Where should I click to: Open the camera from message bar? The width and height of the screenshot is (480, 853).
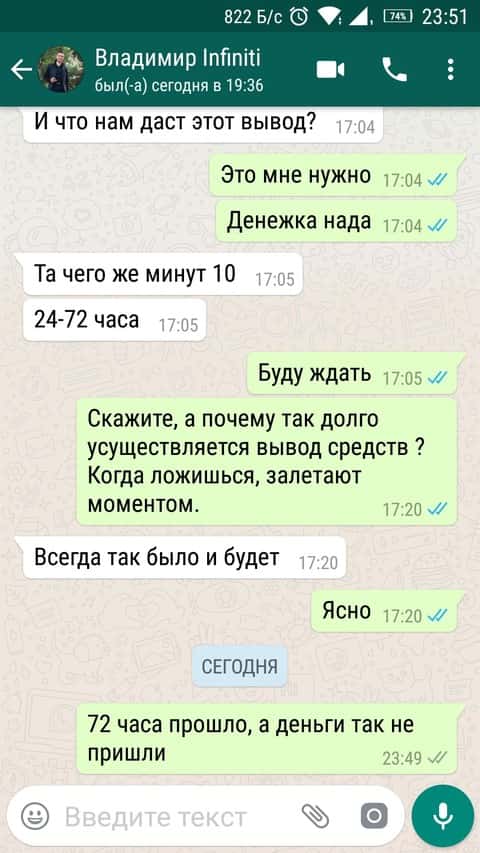374,816
